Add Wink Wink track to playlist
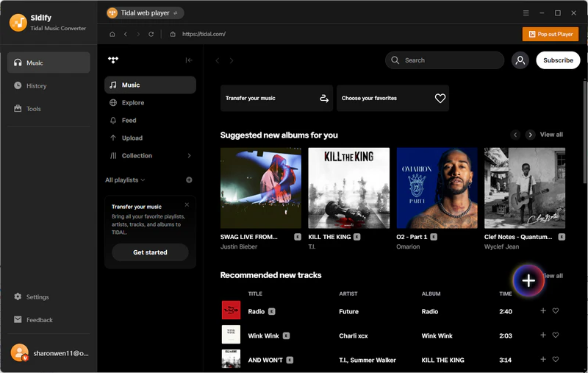This screenshot has width=588, height=373. [x=543, y=335]
